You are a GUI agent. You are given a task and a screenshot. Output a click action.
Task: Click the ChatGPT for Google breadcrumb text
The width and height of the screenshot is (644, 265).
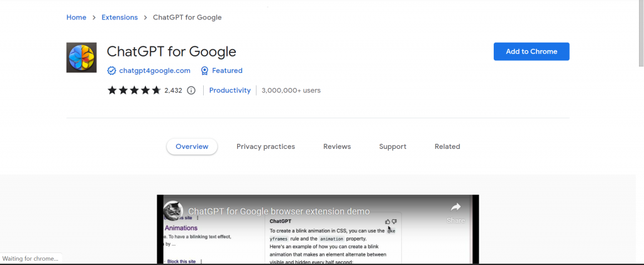187,17
